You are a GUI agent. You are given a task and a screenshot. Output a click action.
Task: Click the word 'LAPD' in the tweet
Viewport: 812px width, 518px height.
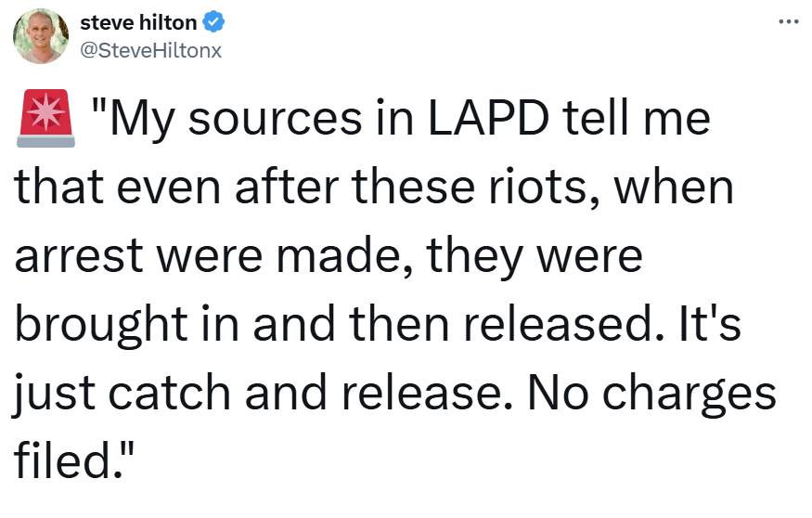click(x=488, y=119)
